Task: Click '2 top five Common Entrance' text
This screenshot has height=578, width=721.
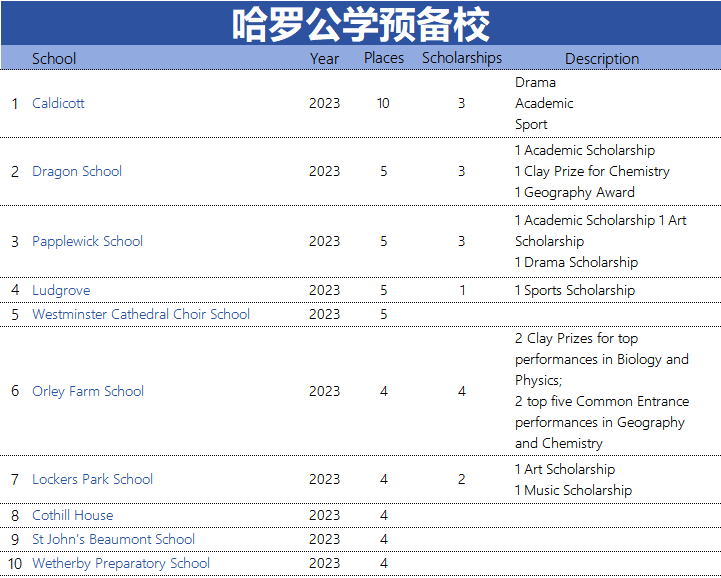Action: 602,401
